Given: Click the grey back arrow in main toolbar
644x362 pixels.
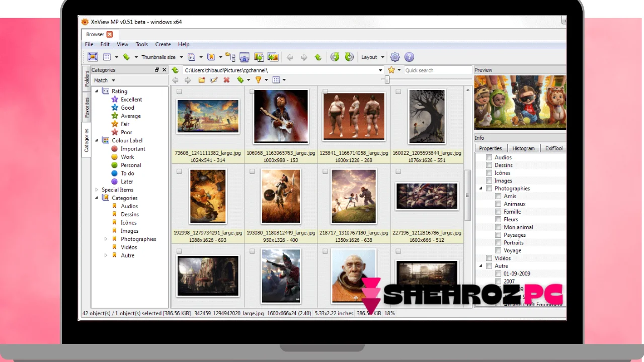Looking at the screenshot, I should [x=290, y=57].
